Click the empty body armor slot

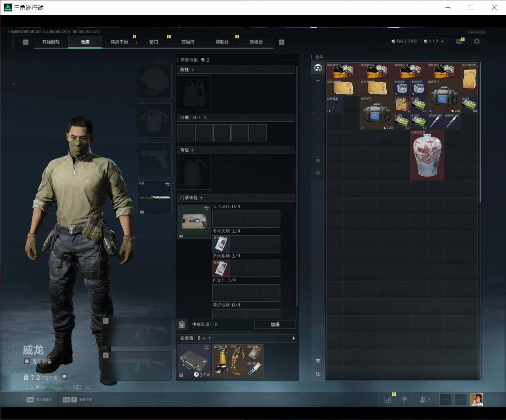coord(155,121)
